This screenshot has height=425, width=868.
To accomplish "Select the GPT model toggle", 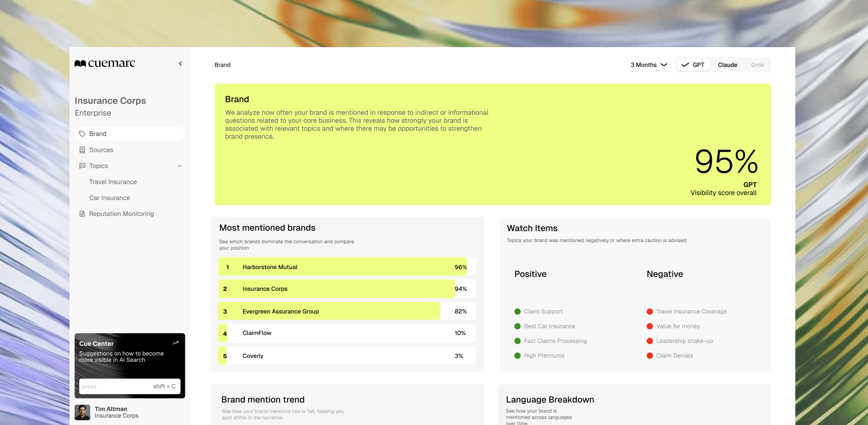I will pyautogui.click(x=693, y=65).
